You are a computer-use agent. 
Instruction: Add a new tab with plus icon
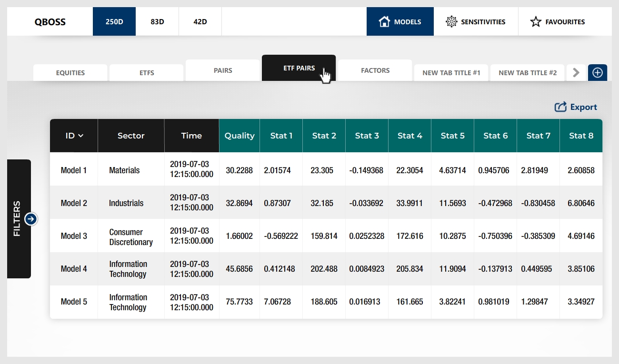[598, 73]
